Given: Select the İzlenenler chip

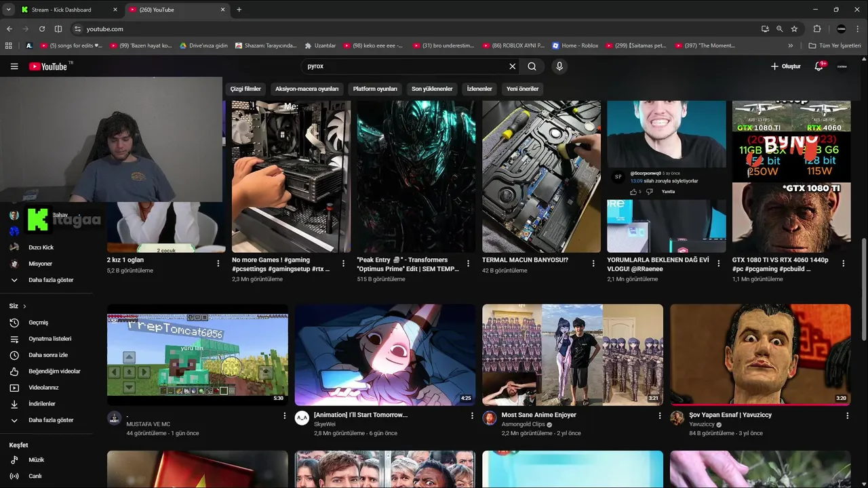Looking at the screenshot, I should pyautogui.click(x=479, y=89).
